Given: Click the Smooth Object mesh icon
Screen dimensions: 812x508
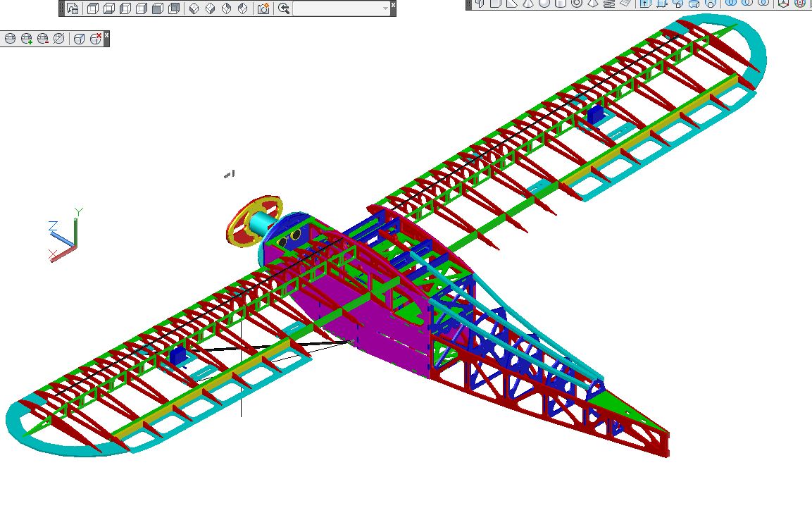Looking at the screenshot, I should (10, 38).
